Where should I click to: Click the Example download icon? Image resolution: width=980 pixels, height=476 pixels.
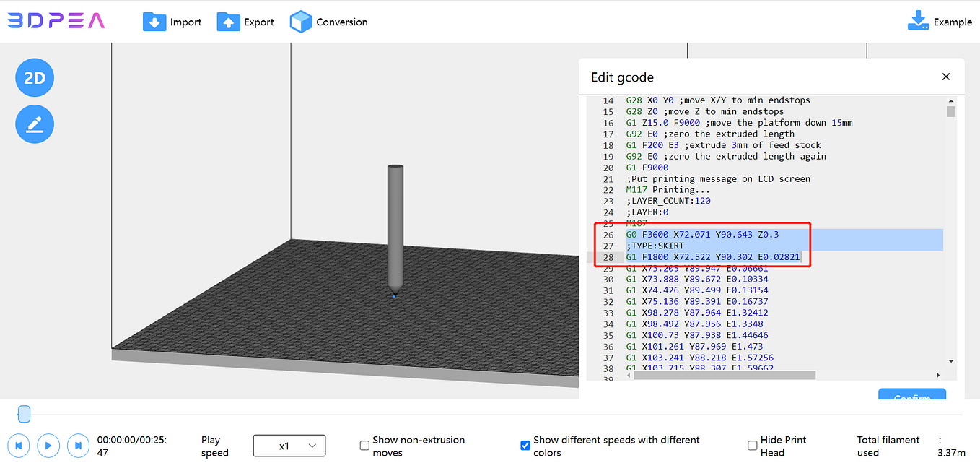point(917,21)
